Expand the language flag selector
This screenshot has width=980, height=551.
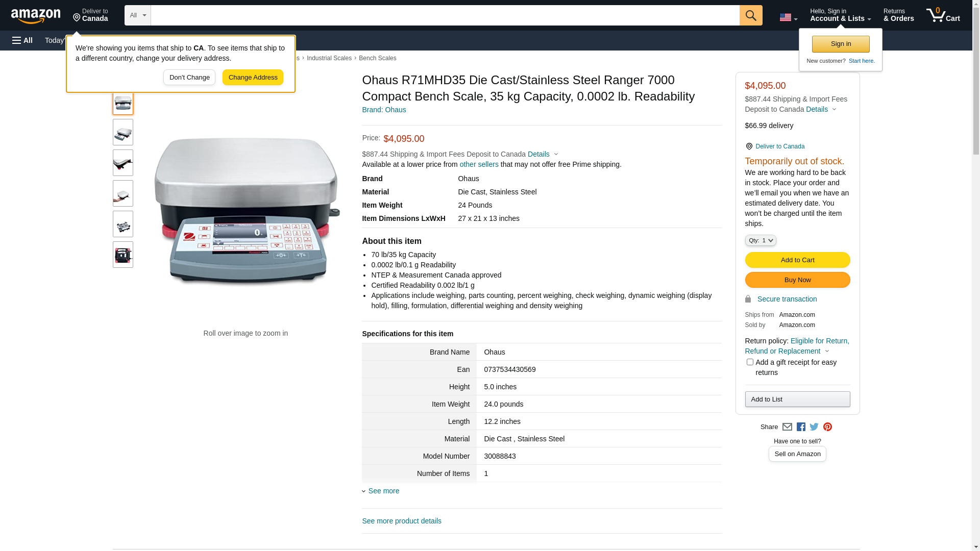(x=788, y=17)
